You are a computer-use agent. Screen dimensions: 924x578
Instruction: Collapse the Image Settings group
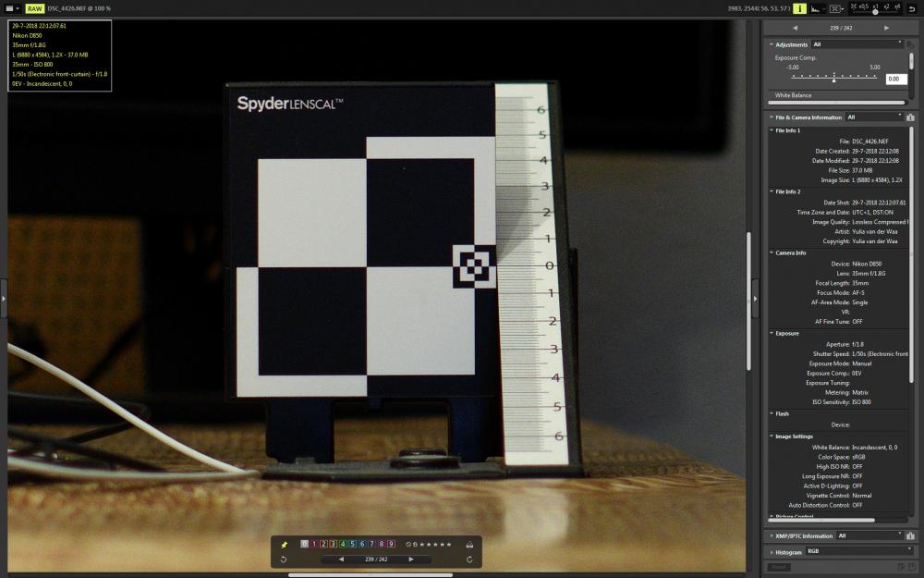click(x=772, y=437)
